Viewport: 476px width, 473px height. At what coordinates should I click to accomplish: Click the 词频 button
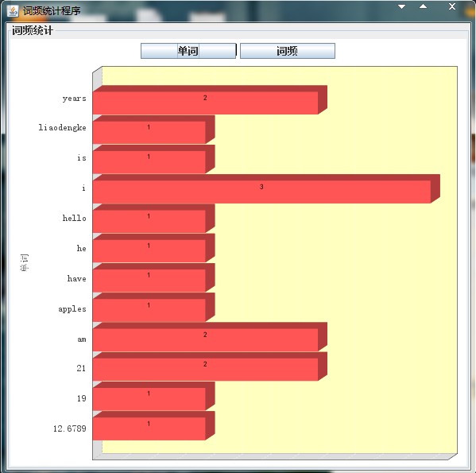(288, 51)
